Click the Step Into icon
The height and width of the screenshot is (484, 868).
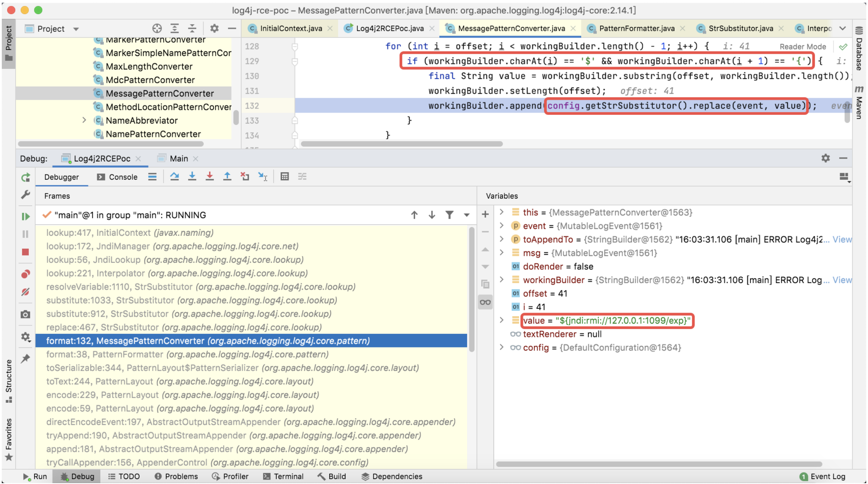point(192,177)
